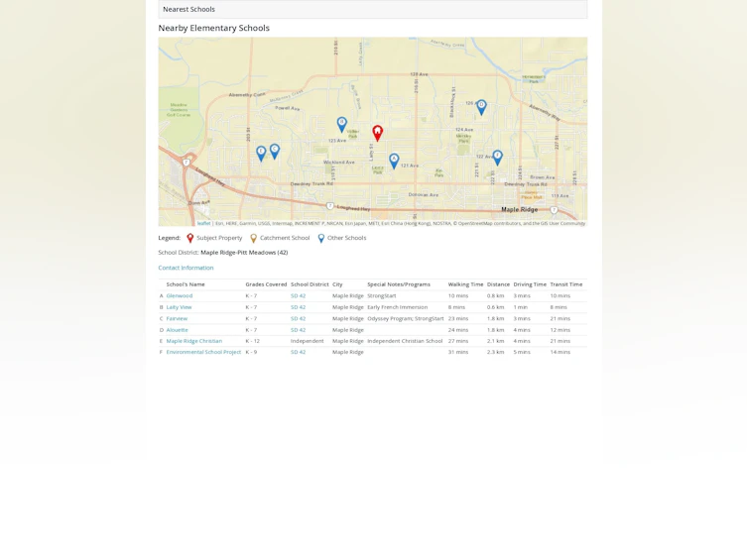
Task: Open the Alouette school link
Action: (x=178, y=330)
